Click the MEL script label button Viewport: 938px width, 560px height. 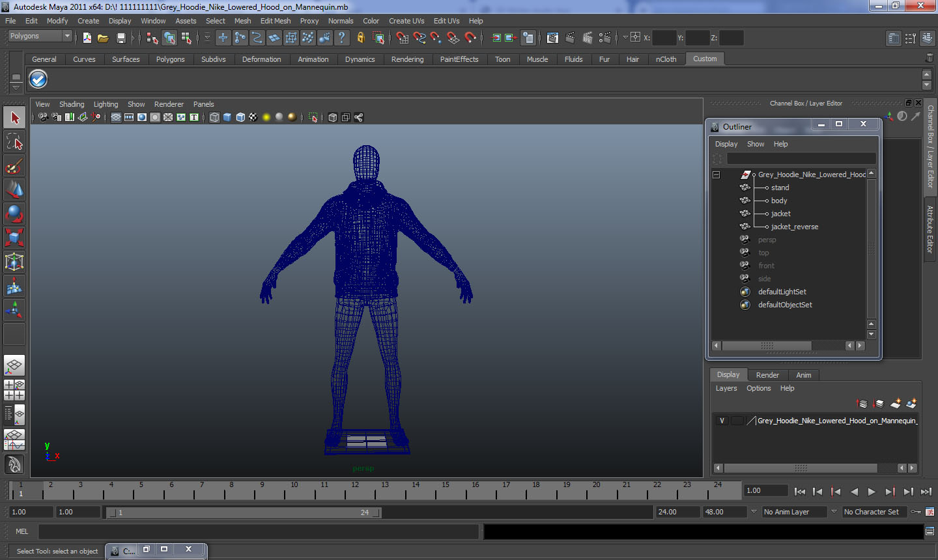pos(21,531)
